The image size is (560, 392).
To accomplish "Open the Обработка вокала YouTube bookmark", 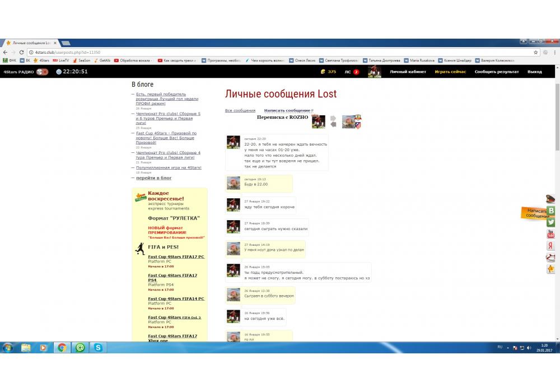I will tap(134, 60).
